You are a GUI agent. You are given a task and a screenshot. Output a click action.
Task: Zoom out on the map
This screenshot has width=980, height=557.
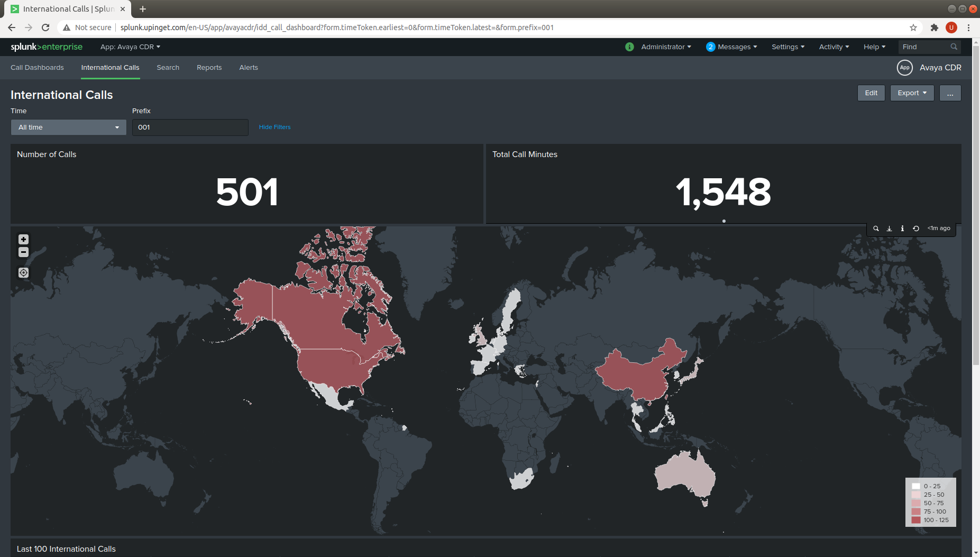23,252
